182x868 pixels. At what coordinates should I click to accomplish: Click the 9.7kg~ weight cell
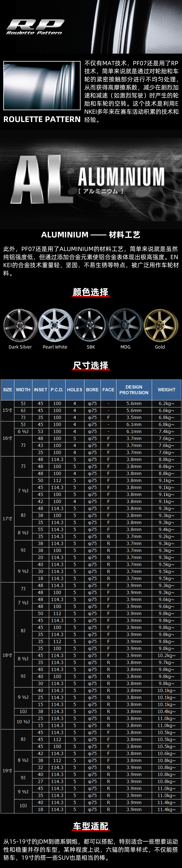tap(166, 662)
